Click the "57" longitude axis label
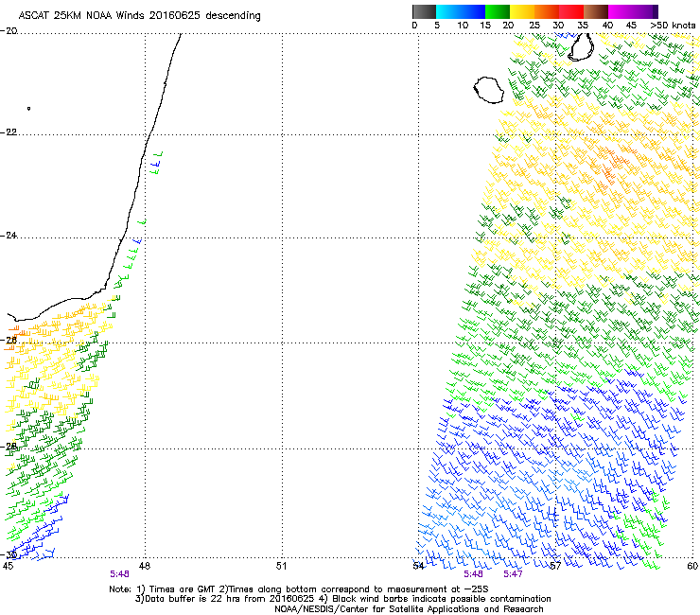Image resolution: width=700 pixels, height=615 pixels. 555,566
